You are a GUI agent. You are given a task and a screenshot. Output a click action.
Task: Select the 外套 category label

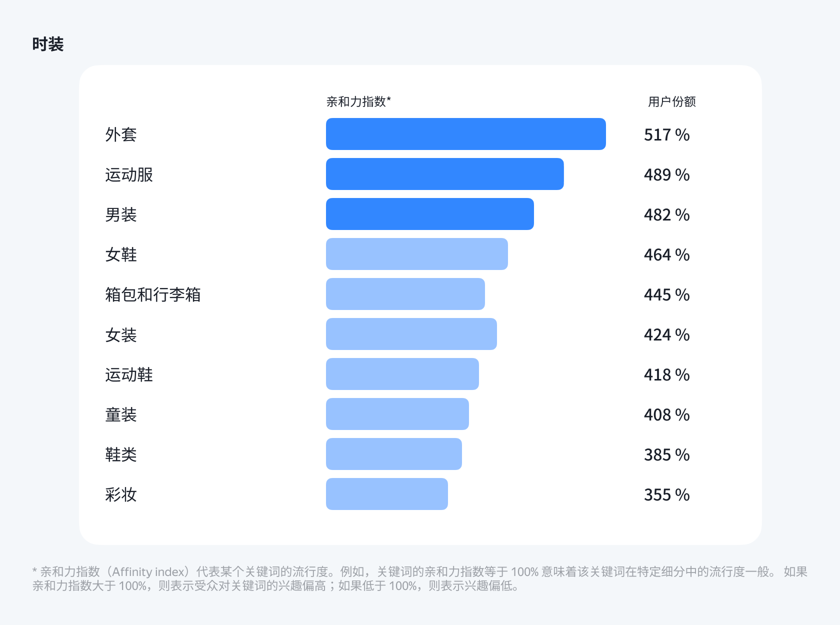click(121, 134)
